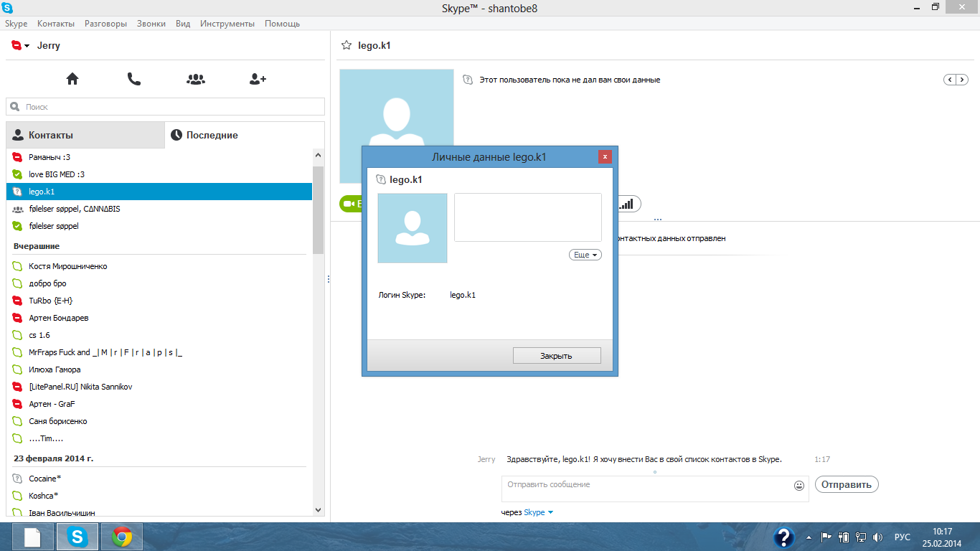Open the phone dial pad icon
Image resolution: width=980 pixels, height=551 pixels.
click(x=134, y=79)
